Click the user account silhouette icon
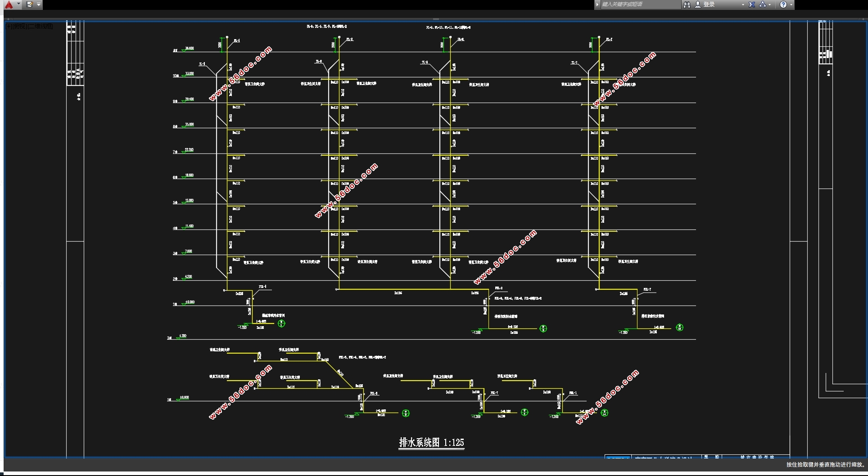Screen dimensions: 868x476 [698, 4]
